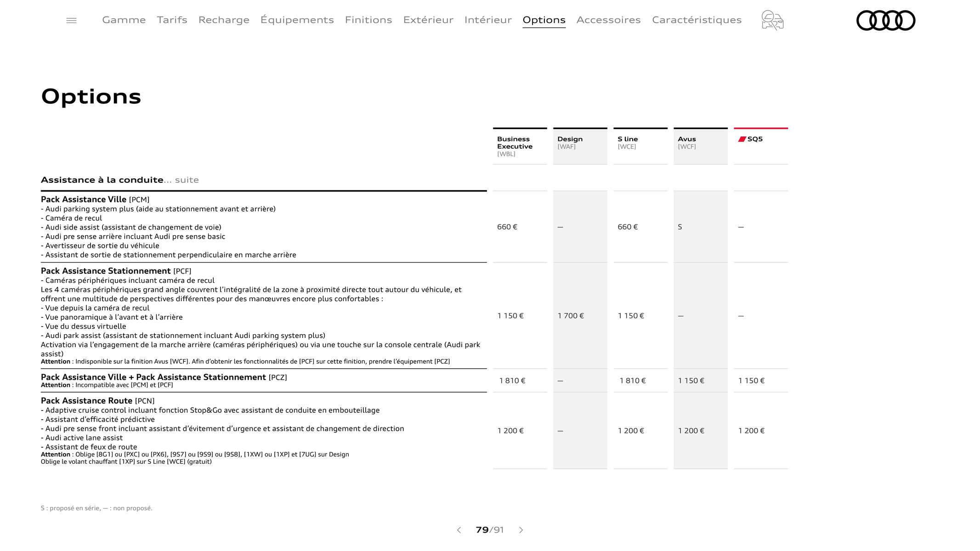Click the Options page heading
This screenshot has width=980, height=551.
click(91, 96)
